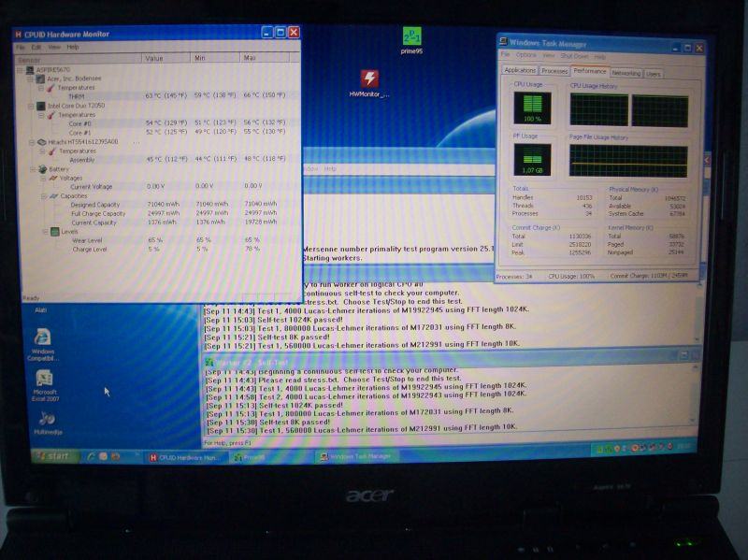The width and height of the screenshot is (748, 560).
Task: Open HWMonitor View menu
Action: pos(54,48)
